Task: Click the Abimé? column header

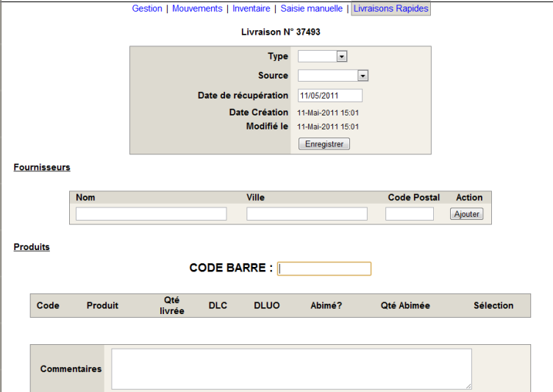Action: pyautogui.click(x=327, y=305)
